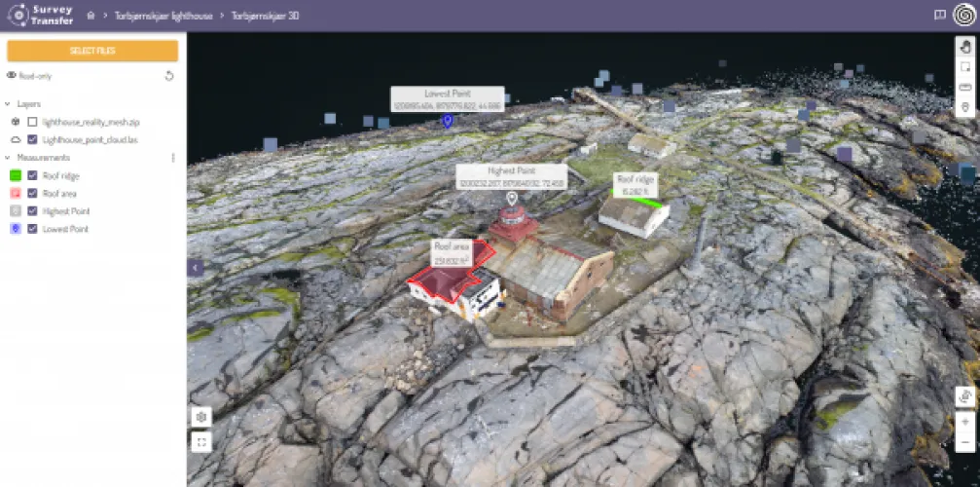The width and height of the screenshot is (980, 487).
Task: Zoom in with the plus button
Action: (x=965, y=423)
